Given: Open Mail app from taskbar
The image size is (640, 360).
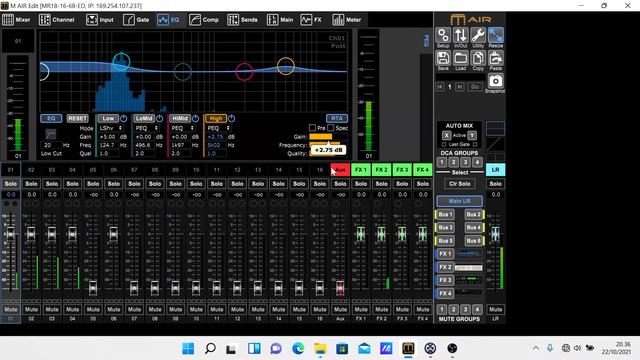Looking at the screenshot, I should click(x=364, y=349).
